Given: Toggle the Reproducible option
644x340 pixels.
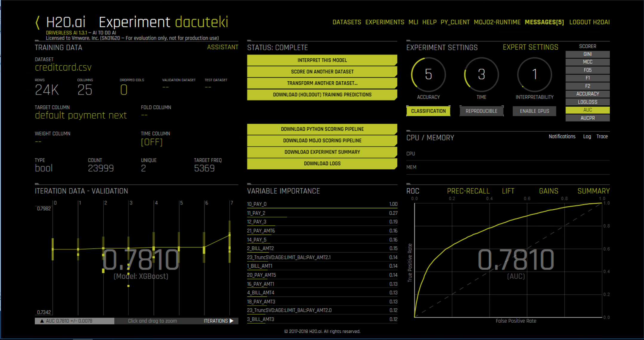Looking at the screenshot, I should (x=481, y=111).
